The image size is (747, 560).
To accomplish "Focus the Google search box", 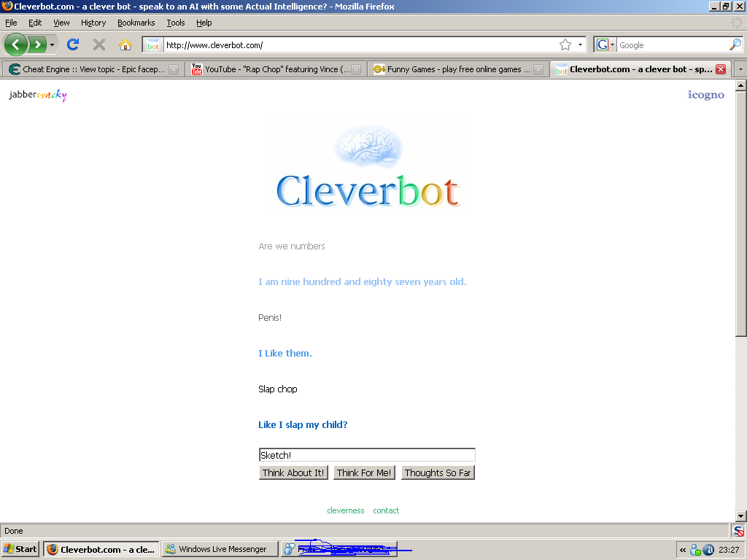I will point(672,45).
